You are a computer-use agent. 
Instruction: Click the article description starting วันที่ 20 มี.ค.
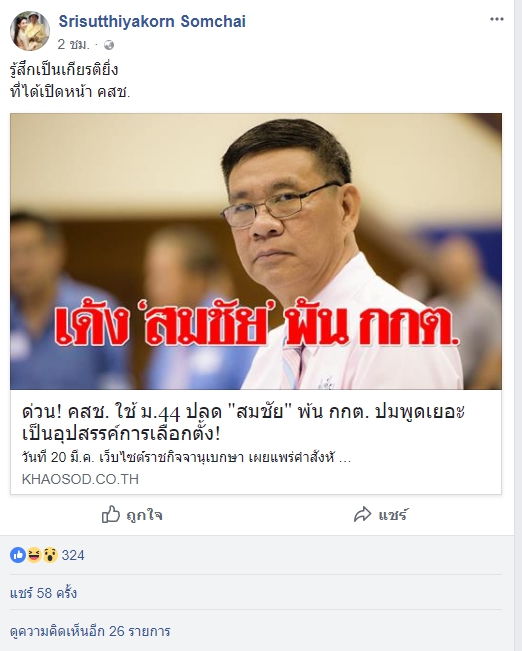[x=186, y=458]
